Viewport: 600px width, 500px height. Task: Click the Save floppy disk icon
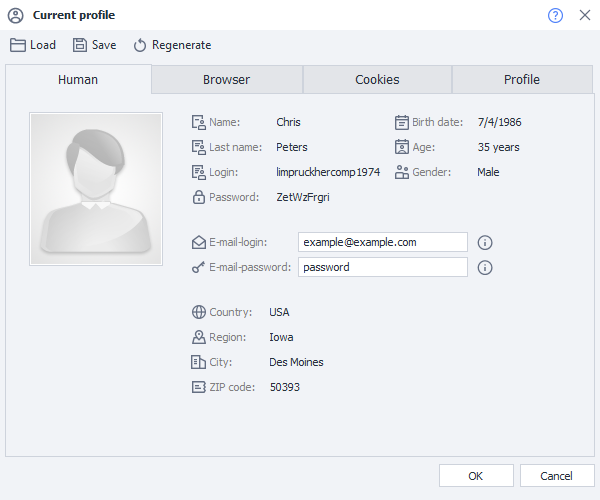[x=79, y=45]
